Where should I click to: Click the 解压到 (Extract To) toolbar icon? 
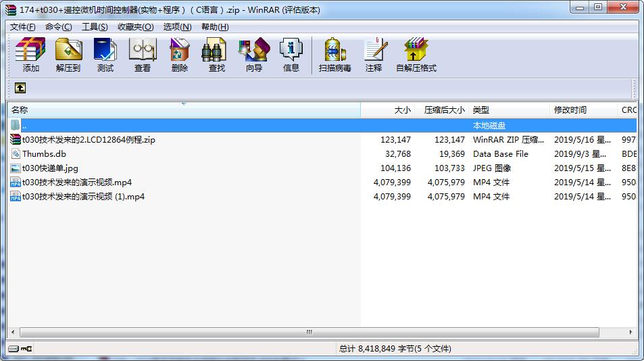[68, 49]
